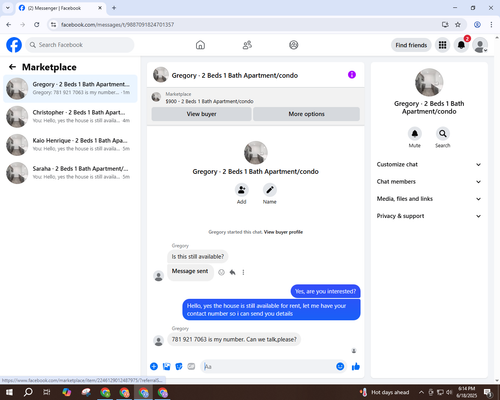Open the Kaio Henrique conversation
This screenshot has height=400, width=500.
[x=70, y=145]
